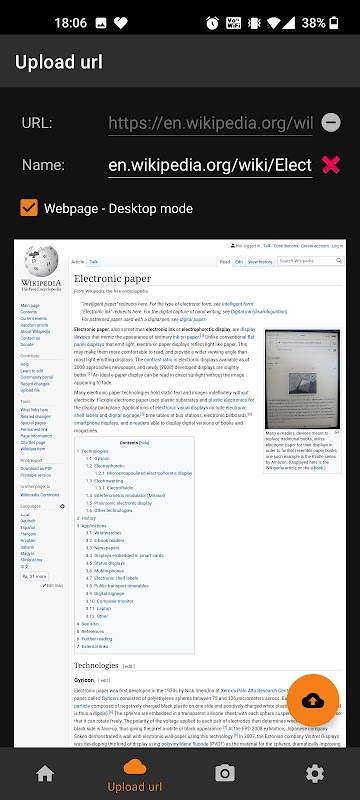
Task: Open the e-reader photo thumbnail
Action: [302, 379]
